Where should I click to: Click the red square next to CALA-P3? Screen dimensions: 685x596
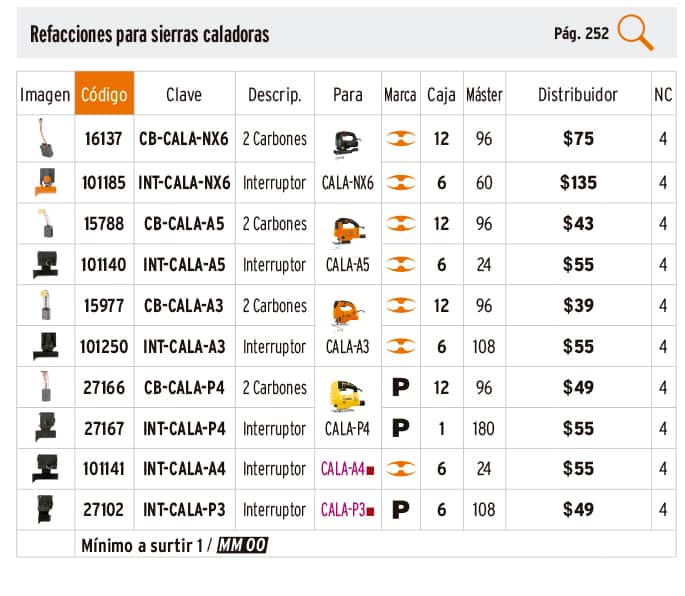370,511
